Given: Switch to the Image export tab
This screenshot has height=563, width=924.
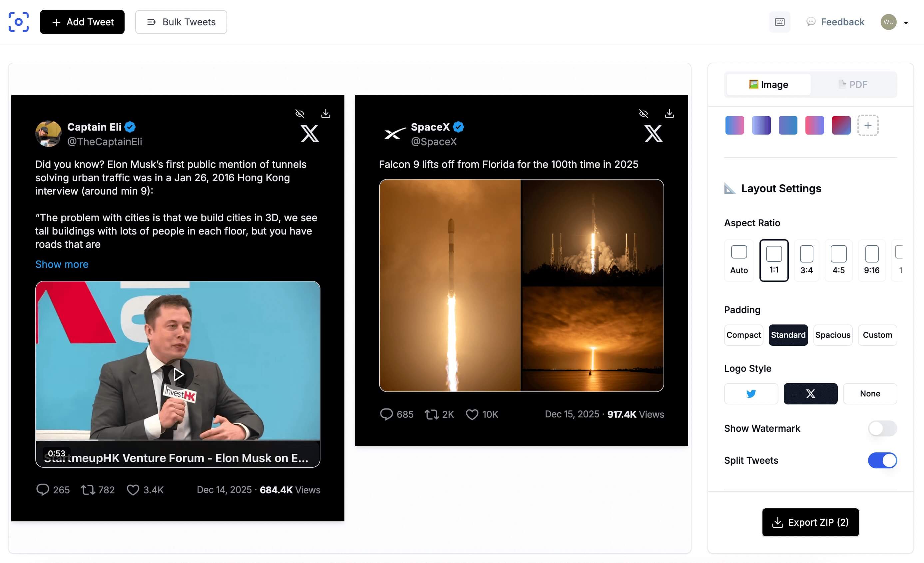Looking at the screenshot, I should point(769,84).
